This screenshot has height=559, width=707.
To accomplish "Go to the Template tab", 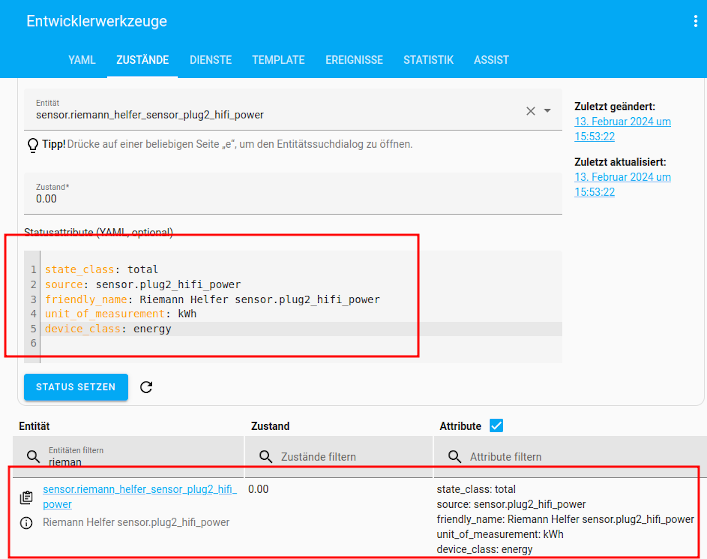I will (x=278, y=60).
